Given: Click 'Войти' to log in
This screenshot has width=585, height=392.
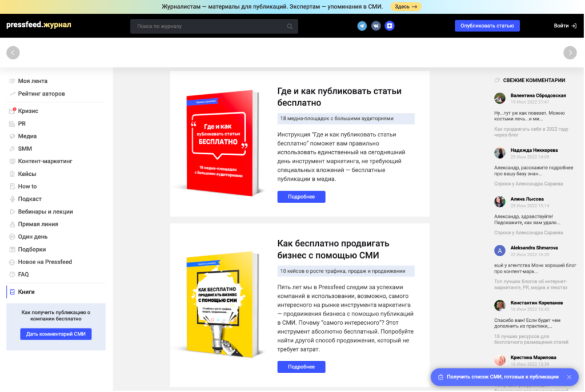Looking at the screenshot, I should pyautogui.click(x=564, y=26).
